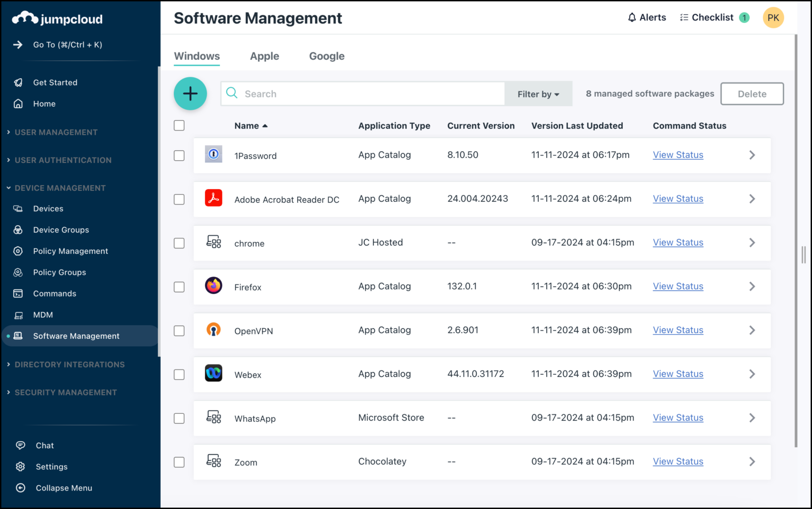The width and height of the screenshot is (812, 509).
Task: Click the 1Password application icon
Action: (x=214, y=155)
